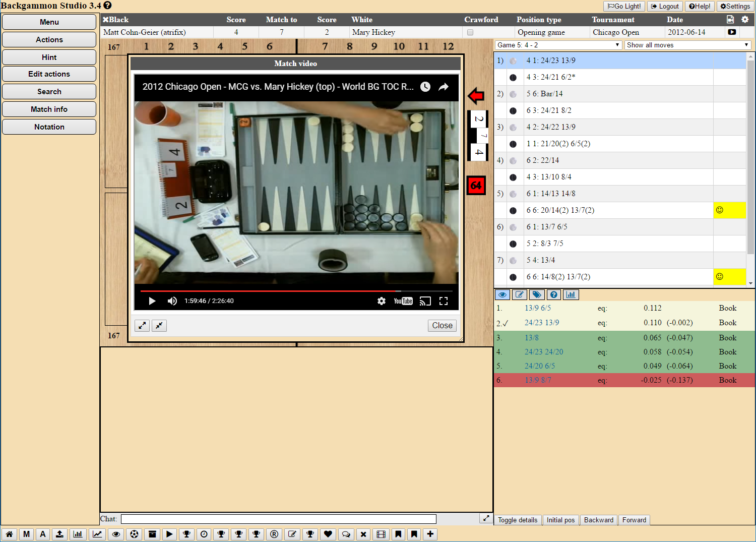
Task: Open the video settings gear menu
Action: (382, 301)
